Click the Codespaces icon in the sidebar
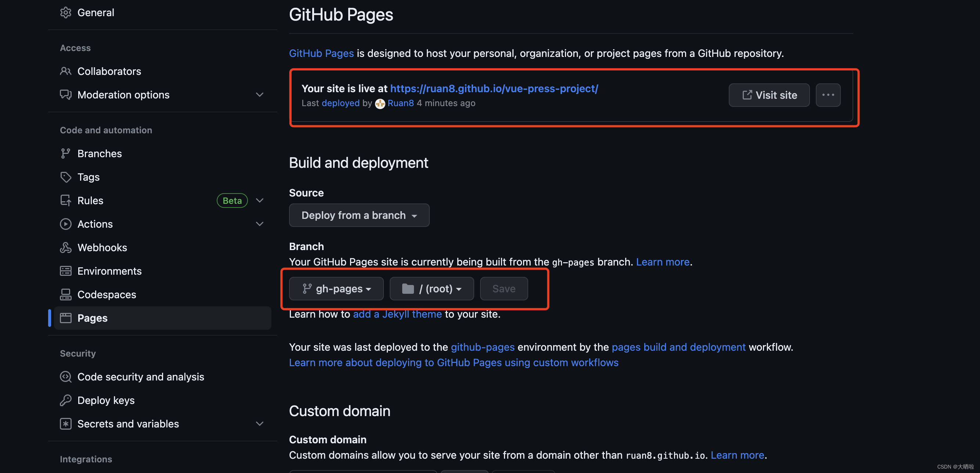Viewport: 980px width, 473px height. (x=65, y=294)
